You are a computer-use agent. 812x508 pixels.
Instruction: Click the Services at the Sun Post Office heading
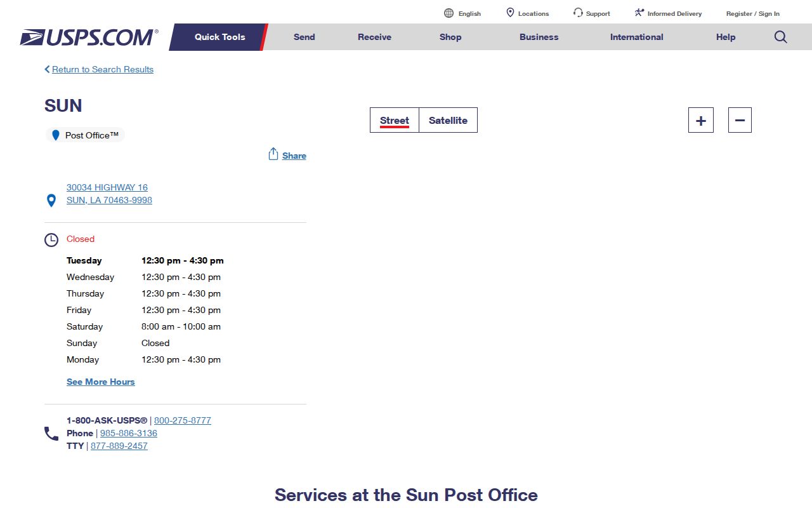[406, 495]
